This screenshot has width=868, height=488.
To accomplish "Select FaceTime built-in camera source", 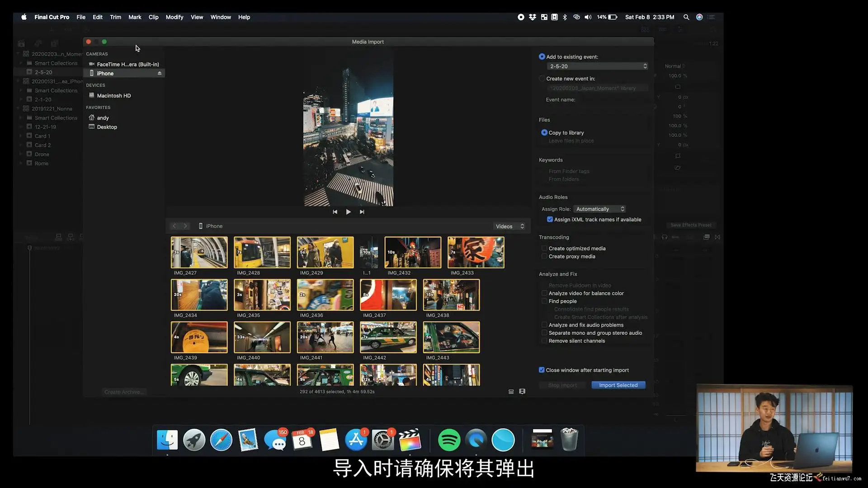I will (127, 64).
